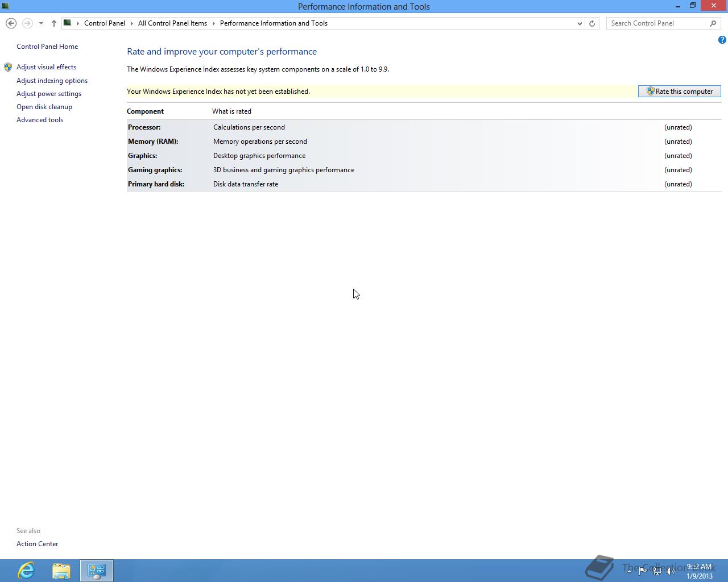Screen dimensions: 728x582
Task: Click the Processor row label
Action: tap(144, 127)
